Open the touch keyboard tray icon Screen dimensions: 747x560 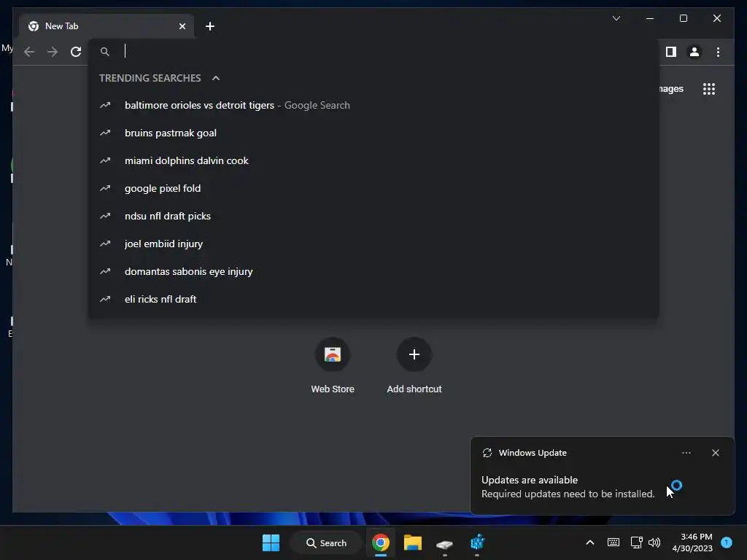[613, 542]
